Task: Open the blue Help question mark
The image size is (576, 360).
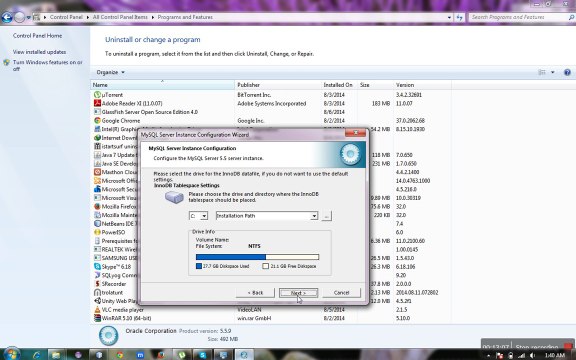Action: [567, 72]
